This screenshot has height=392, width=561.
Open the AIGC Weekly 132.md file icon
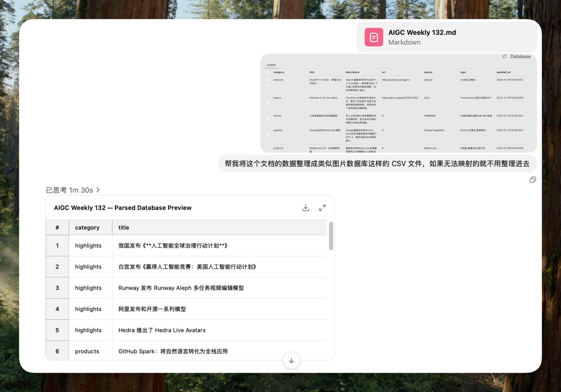[374, 37]
